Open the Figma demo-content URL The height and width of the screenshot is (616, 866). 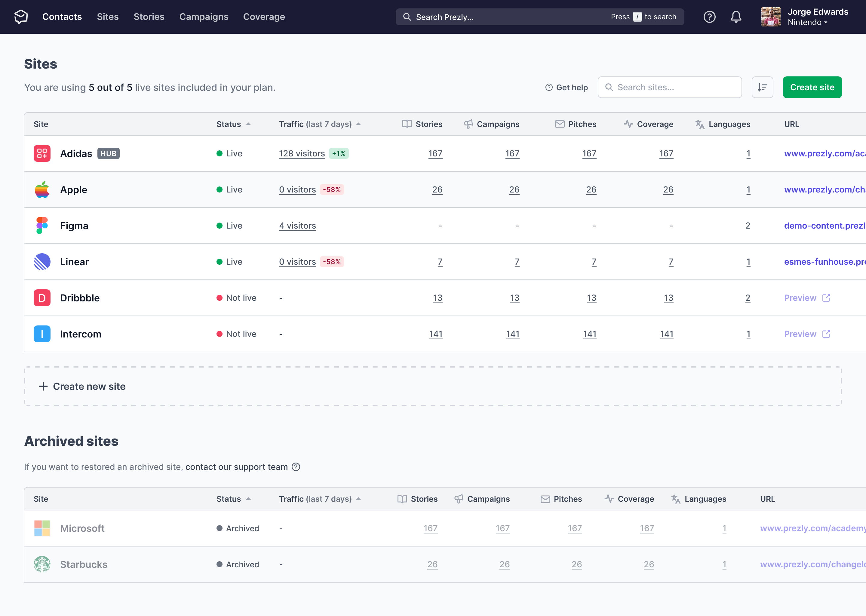click(x=825, y=225)
